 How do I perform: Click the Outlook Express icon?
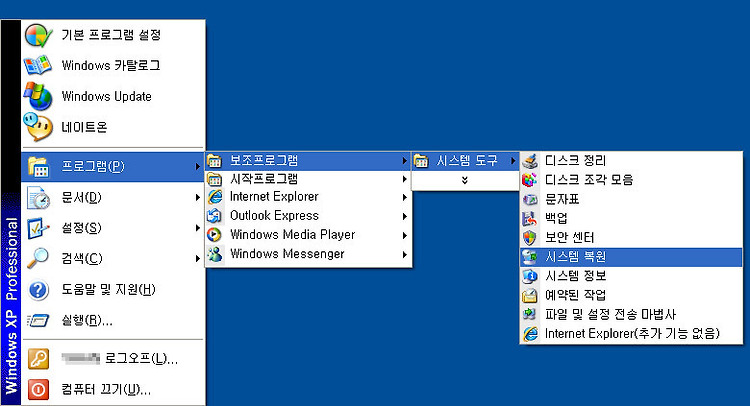(x=214, y=216)
